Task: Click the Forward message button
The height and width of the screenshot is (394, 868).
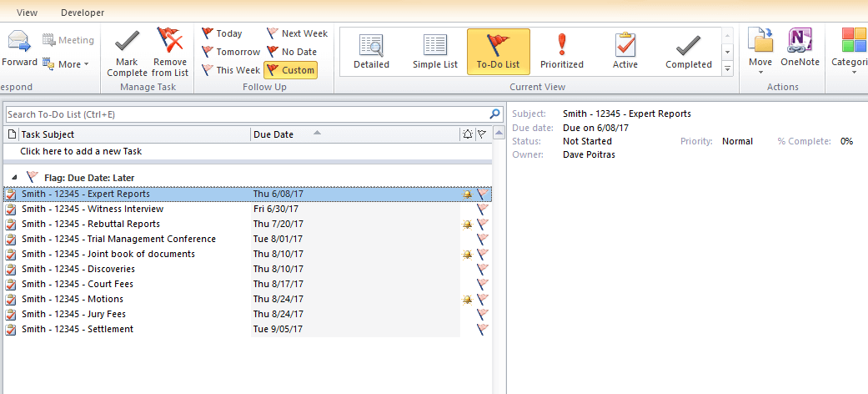Action: [19, 48]
